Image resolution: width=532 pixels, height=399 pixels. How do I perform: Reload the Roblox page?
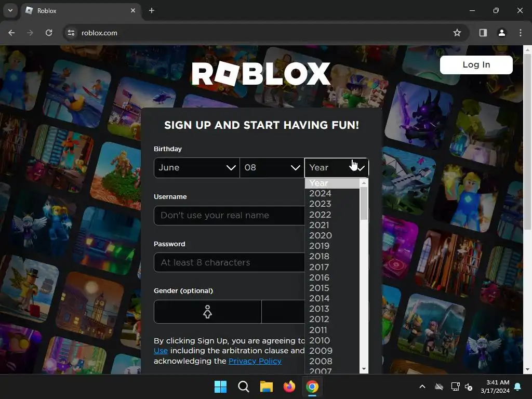click(x=49, y=33)
